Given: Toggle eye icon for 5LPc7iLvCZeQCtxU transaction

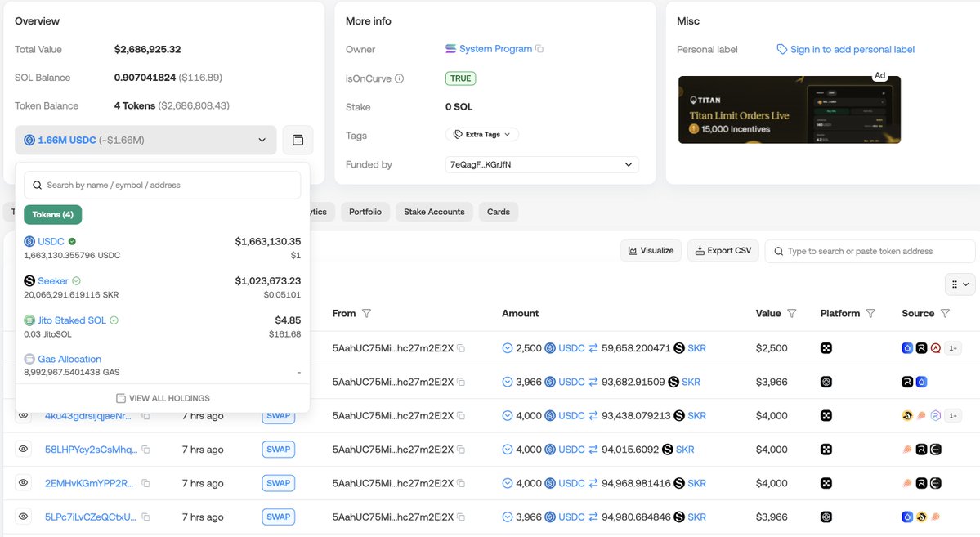Looking at the screenshot, I should coord(24,517).
